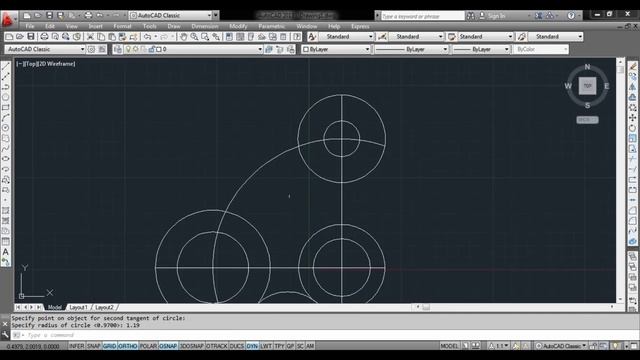The width and height of the screenshot is (640, 360).
Task: Select the Rotate tool in Modify toolbar
Action: tap(633, 128)
